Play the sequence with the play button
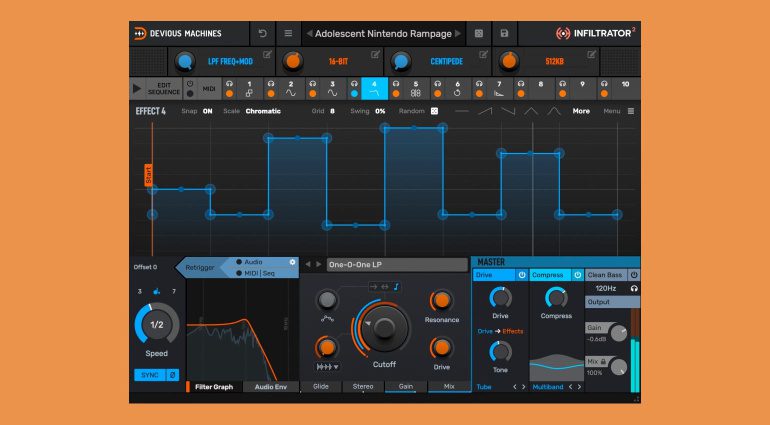 [x=137, y=89]
